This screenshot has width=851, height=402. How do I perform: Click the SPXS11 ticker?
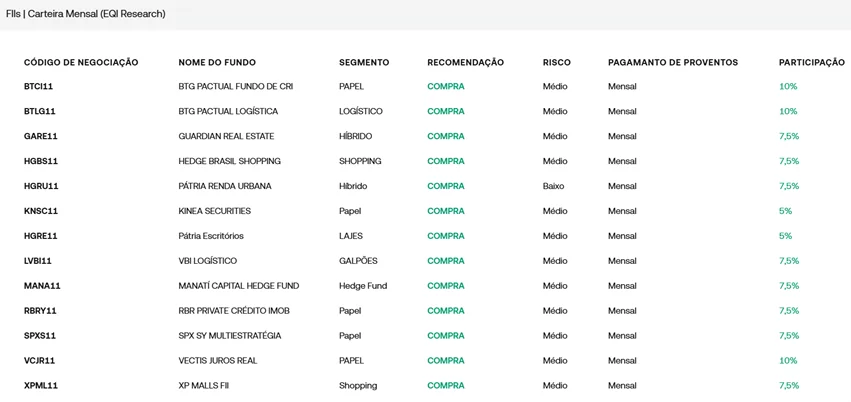tap(40, 336)
